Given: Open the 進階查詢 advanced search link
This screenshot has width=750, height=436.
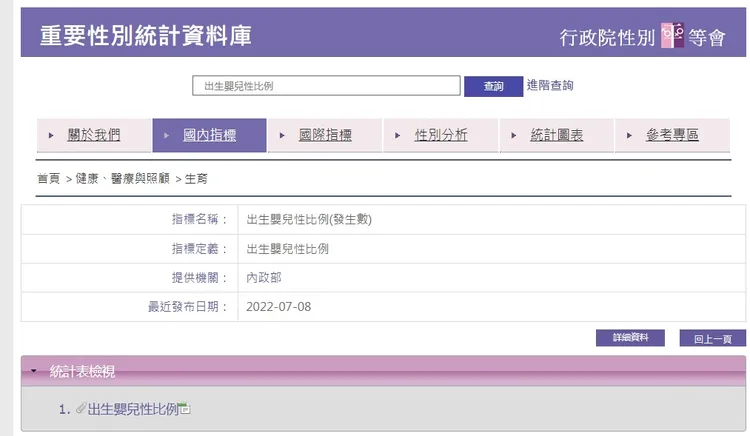Looking at the screenshot, I should [550, 86].
